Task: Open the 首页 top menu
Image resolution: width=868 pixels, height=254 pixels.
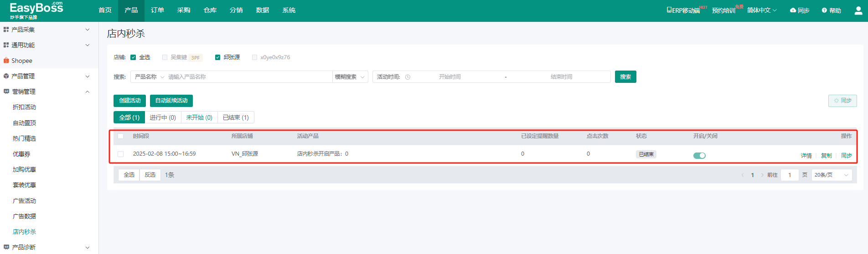Action: (x=105, y=10)
